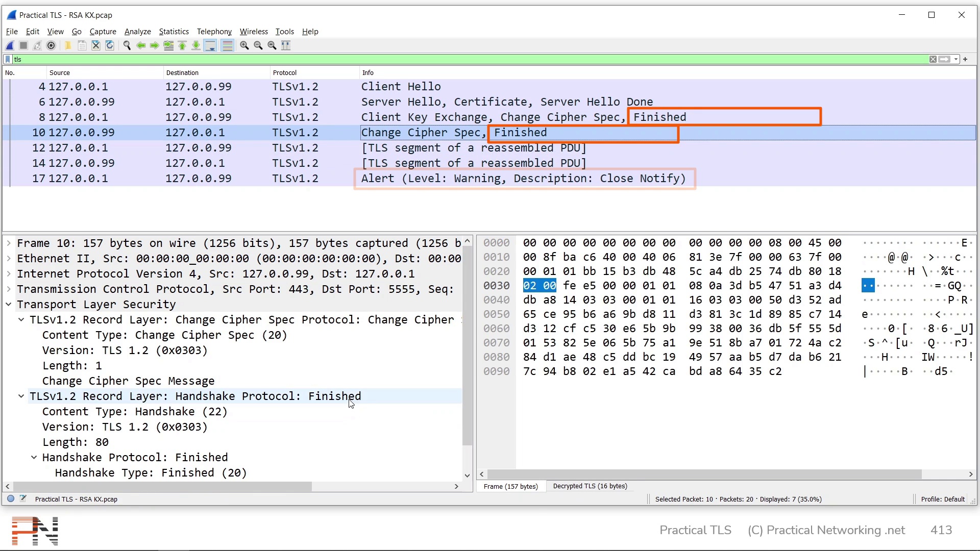The image size is (980, 551).
Task: Jump to the first packet
Action: pos(182,45)
